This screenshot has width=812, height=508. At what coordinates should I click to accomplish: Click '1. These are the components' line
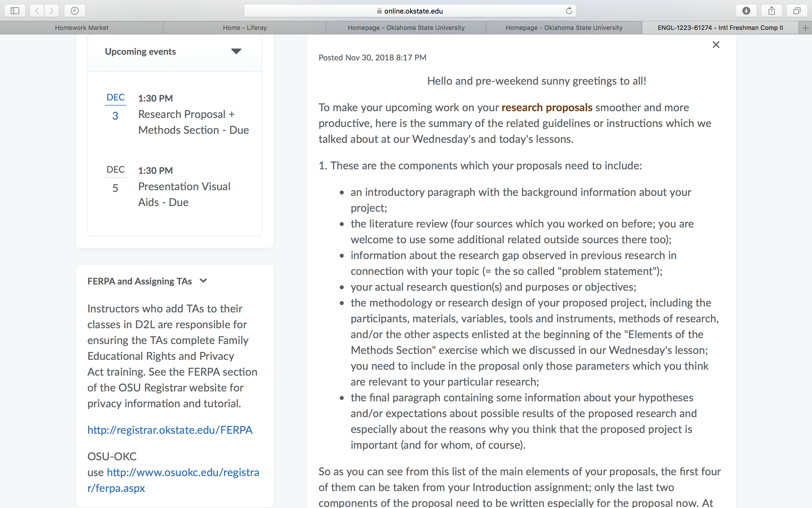coord(480,166)
